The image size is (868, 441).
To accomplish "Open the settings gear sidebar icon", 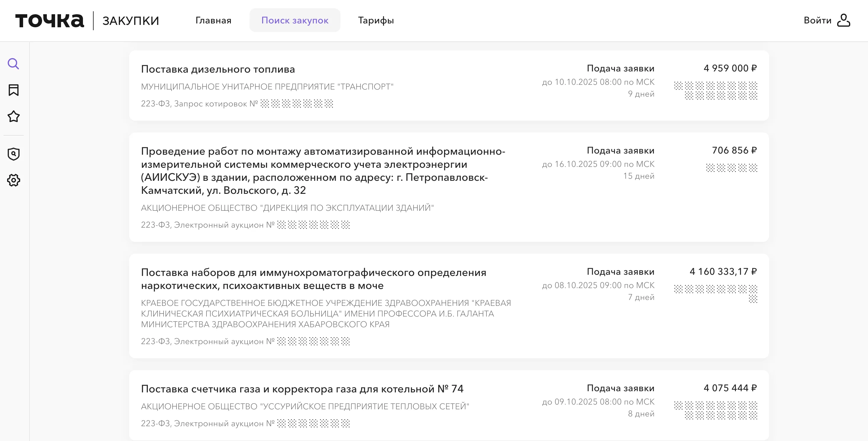I will coord(13,180).
